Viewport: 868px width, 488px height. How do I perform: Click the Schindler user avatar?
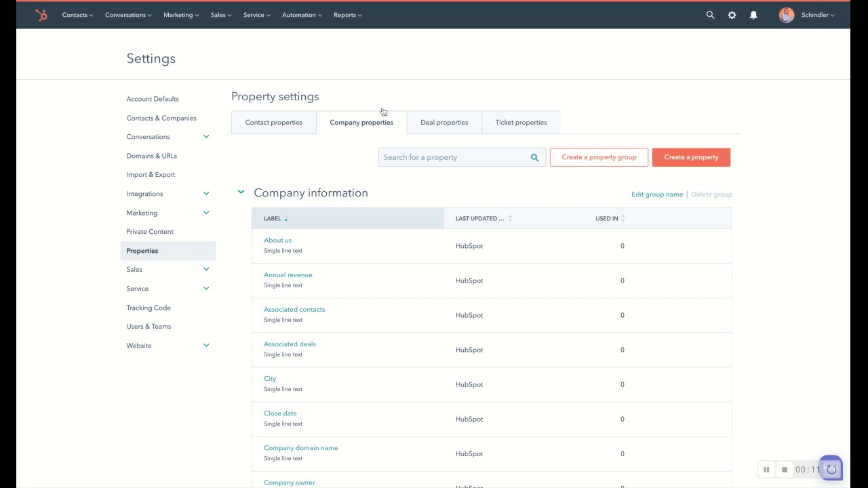787,15
